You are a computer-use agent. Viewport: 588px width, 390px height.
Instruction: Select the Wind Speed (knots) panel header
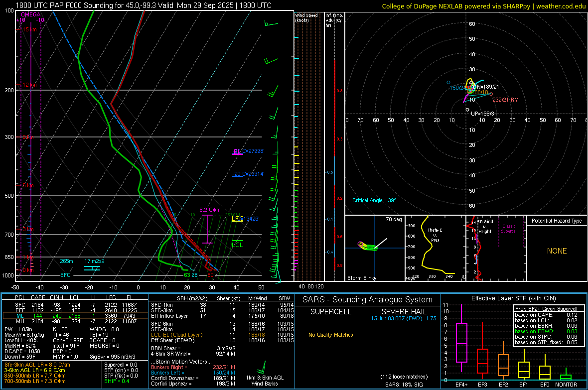pyautogui.click(x=306, y=17)
